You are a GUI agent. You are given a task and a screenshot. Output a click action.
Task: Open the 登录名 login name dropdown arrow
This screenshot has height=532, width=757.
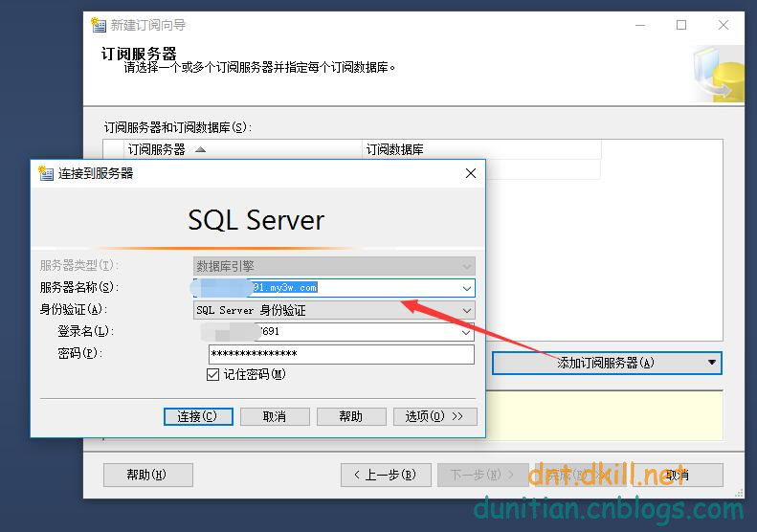[466, 332]
